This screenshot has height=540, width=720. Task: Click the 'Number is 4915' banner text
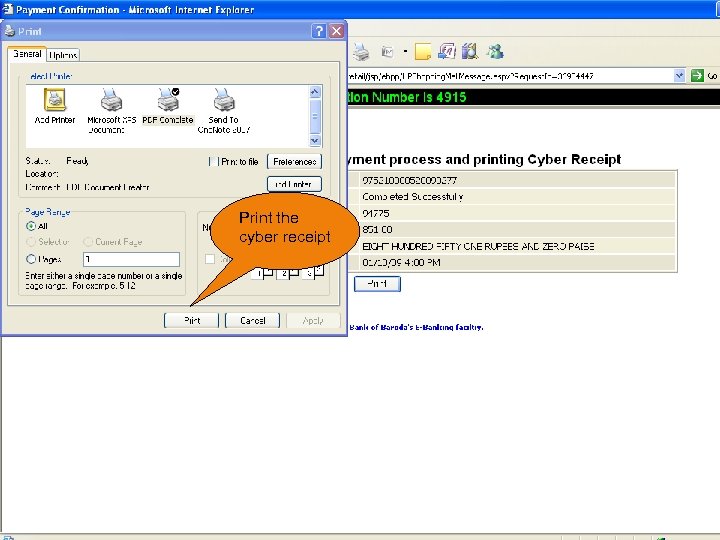(407, 97)
